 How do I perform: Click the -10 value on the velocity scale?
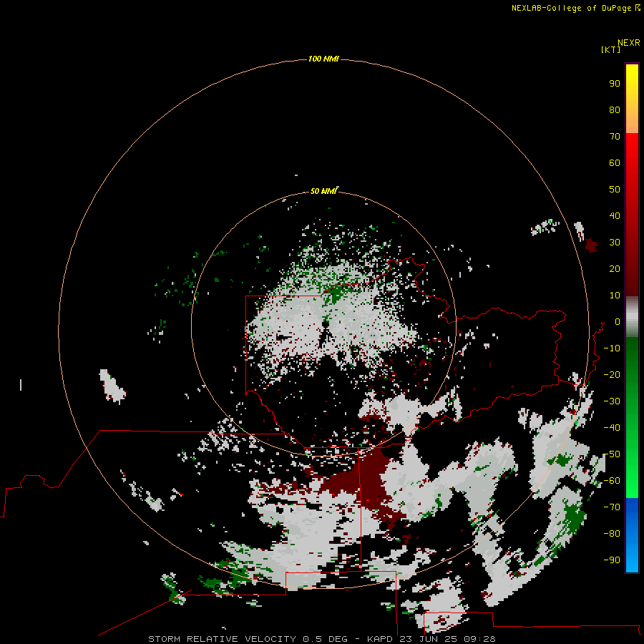612,348
